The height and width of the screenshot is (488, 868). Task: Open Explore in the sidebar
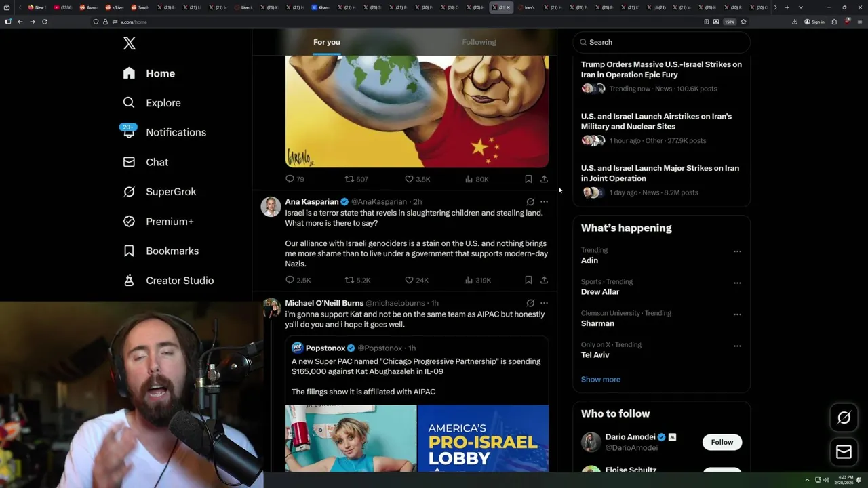pos(152,103)
